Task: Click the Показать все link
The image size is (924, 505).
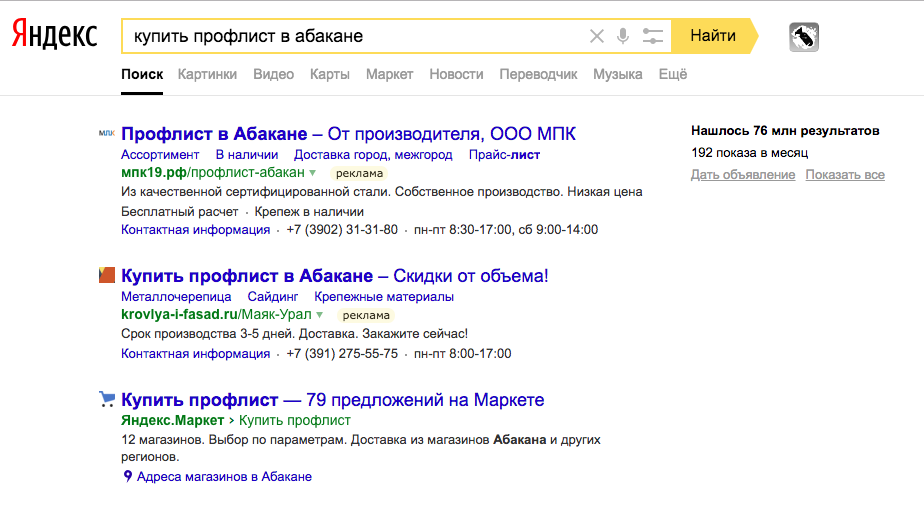Action: 845,174
